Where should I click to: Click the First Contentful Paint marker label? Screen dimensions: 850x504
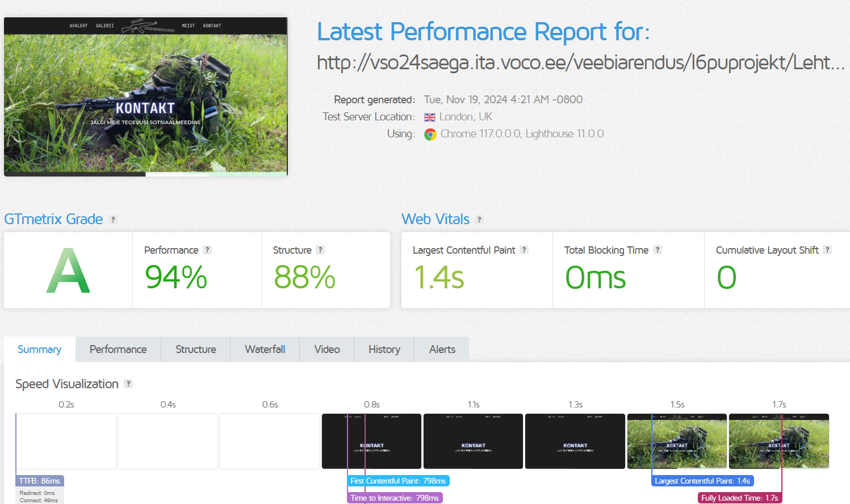pos(398,481)
